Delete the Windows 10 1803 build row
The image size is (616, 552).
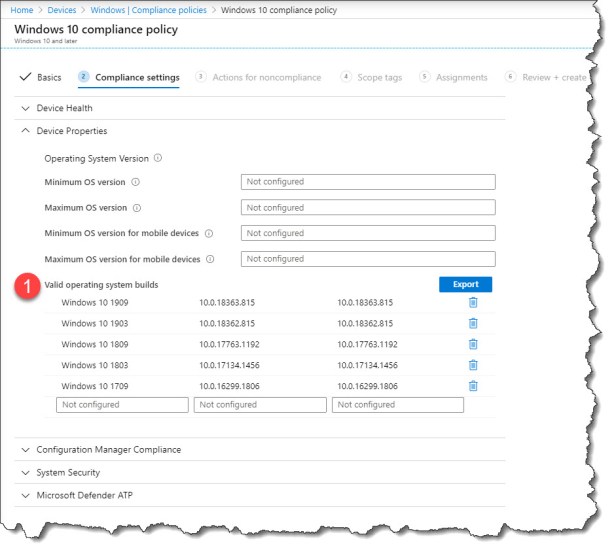[473, 365]
